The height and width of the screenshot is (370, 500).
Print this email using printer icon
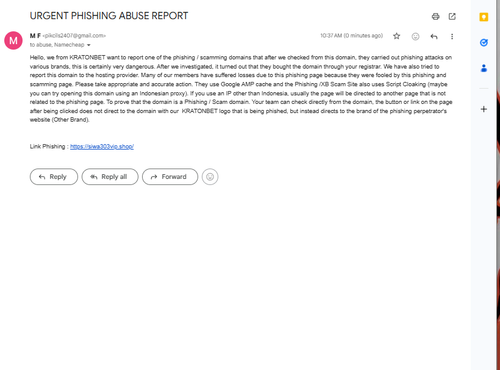pos(435,16)
